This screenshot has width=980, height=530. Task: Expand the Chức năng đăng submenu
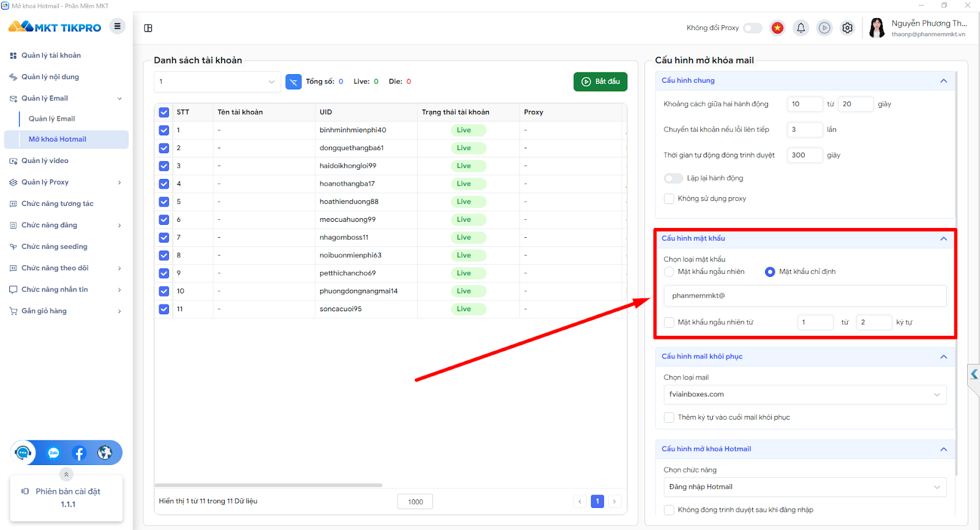pyautogui.click(x=119, y=225)
